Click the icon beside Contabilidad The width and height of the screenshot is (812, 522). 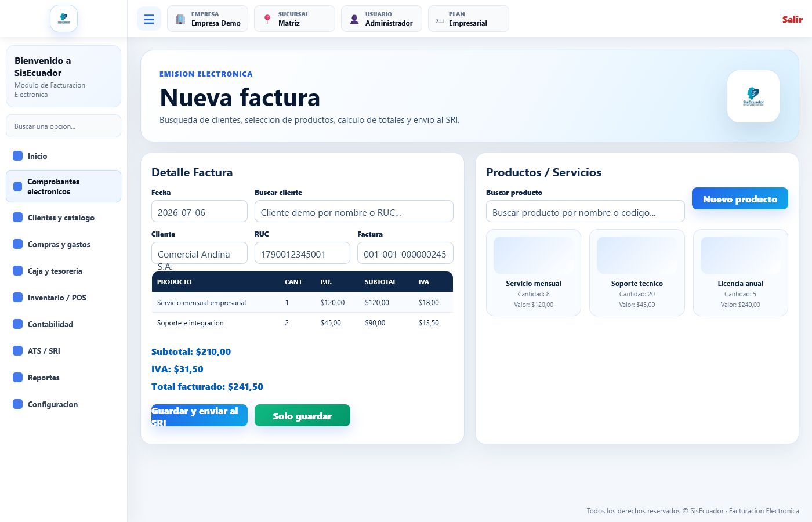[x=18, y=324]
